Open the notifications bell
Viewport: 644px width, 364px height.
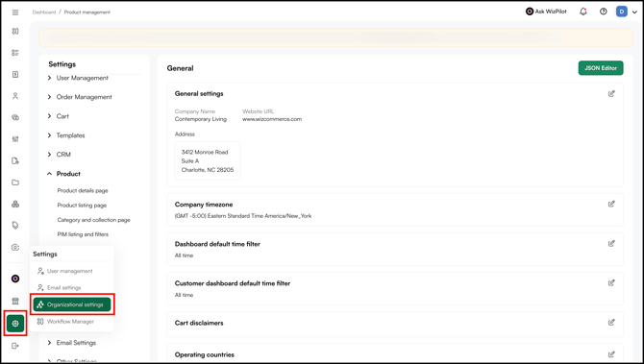tap(583, 12)
